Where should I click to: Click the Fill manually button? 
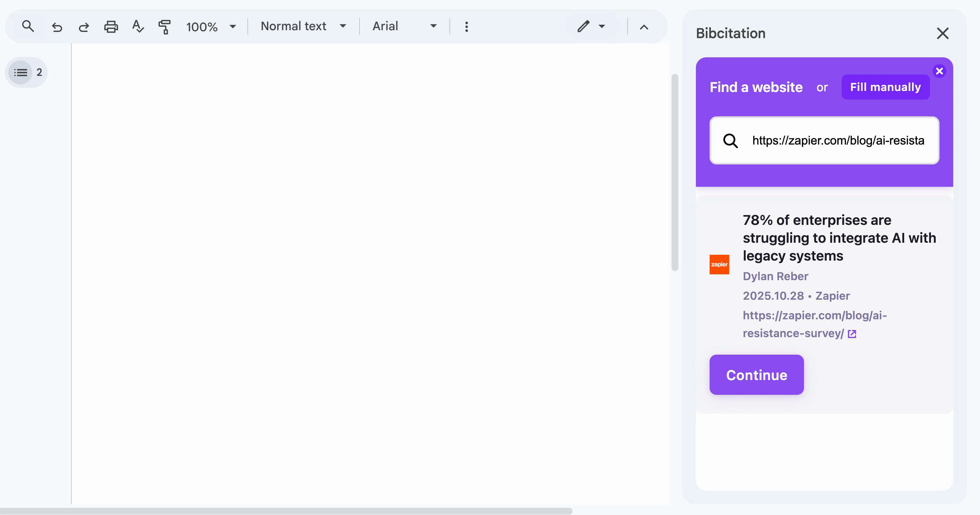tap(885, 87)
